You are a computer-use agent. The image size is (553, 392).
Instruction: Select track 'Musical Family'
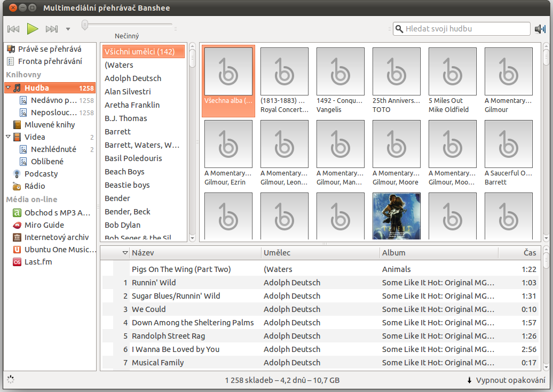[320, 363]
